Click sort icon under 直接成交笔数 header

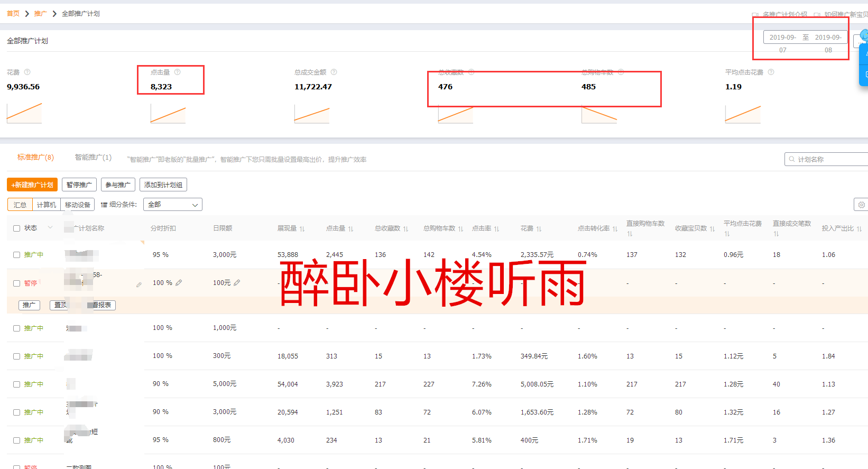tap(776, 234)
